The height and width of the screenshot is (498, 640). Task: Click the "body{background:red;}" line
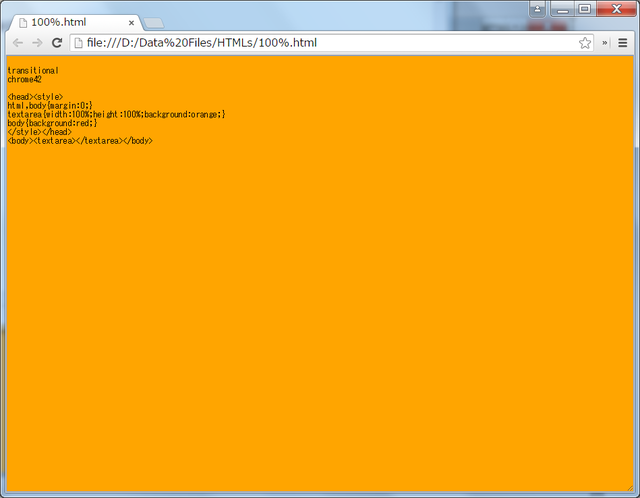point(52,123)
